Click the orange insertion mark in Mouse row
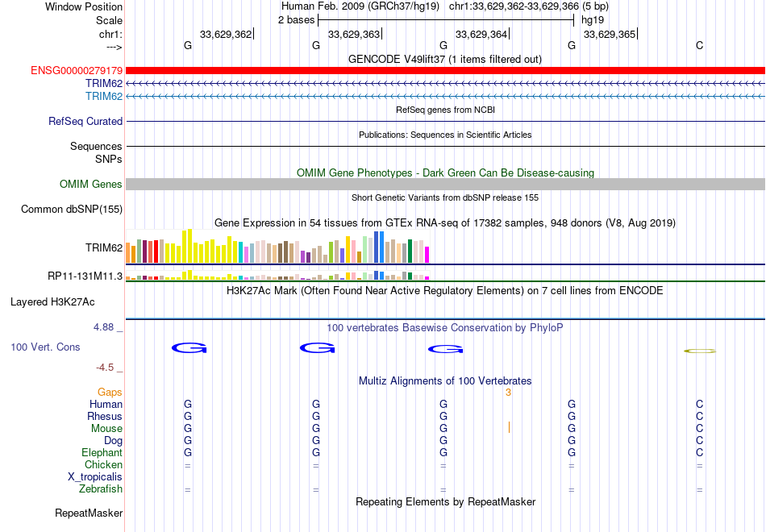 [509, 427]
